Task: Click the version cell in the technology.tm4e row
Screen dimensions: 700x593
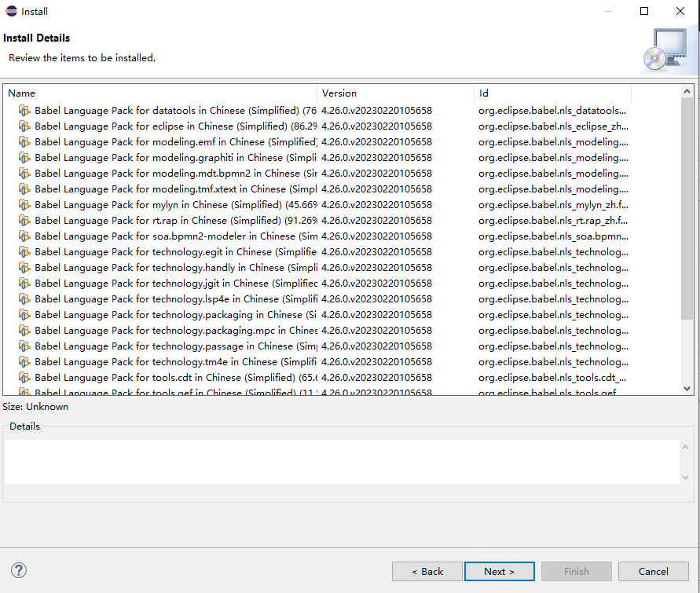Action: (377, 362)
